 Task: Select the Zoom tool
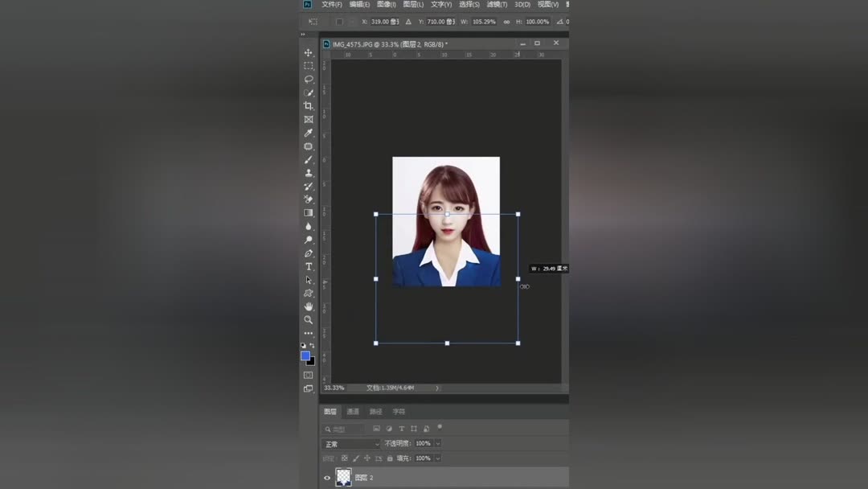click(309, 319)
